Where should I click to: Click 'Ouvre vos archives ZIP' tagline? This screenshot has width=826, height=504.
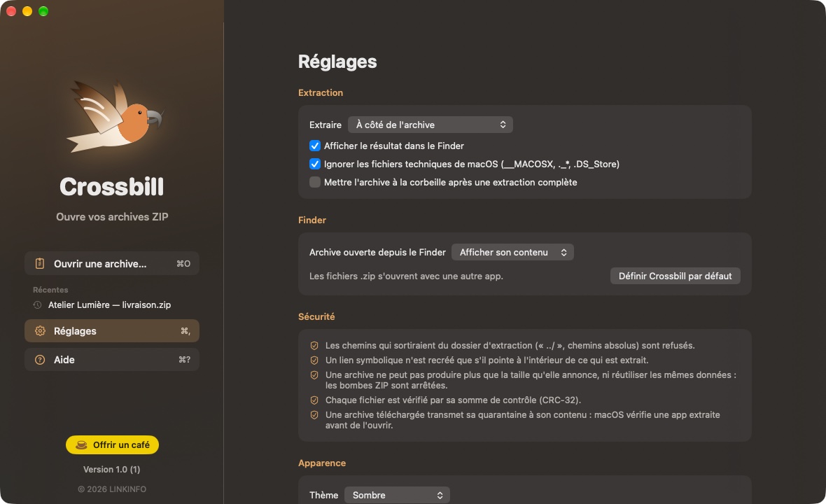[x=112, y=216]
